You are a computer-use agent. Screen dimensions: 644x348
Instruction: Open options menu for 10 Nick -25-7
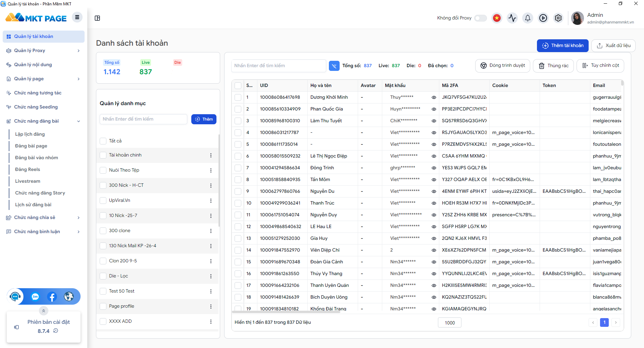211,216
